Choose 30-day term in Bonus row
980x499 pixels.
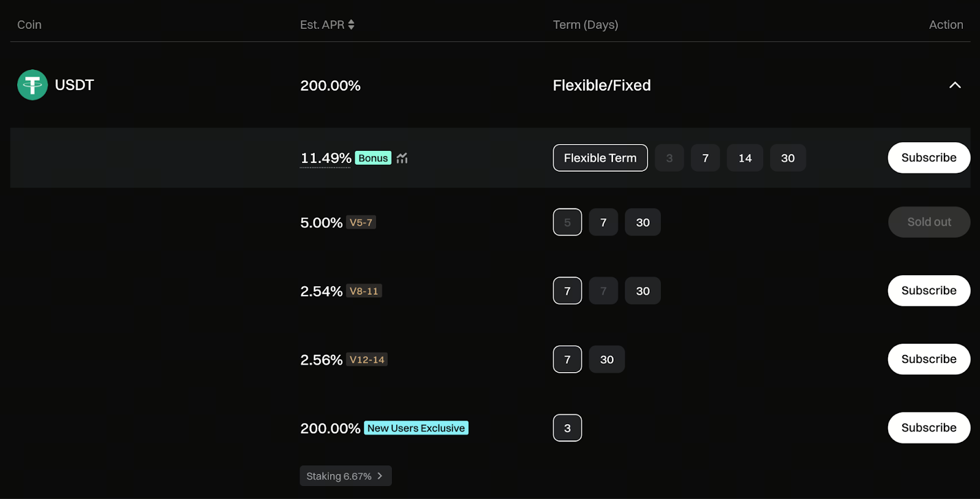click(788, 158)
